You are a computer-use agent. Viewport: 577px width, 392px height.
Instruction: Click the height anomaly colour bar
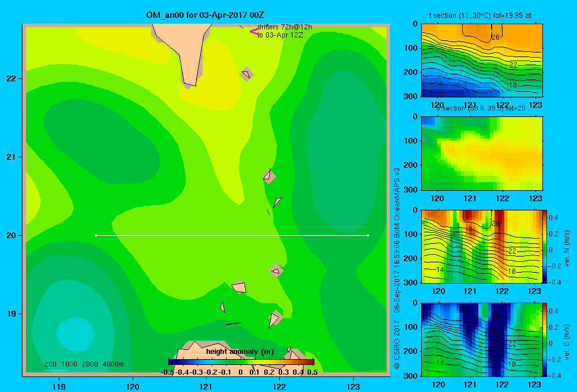pos(241,362)
